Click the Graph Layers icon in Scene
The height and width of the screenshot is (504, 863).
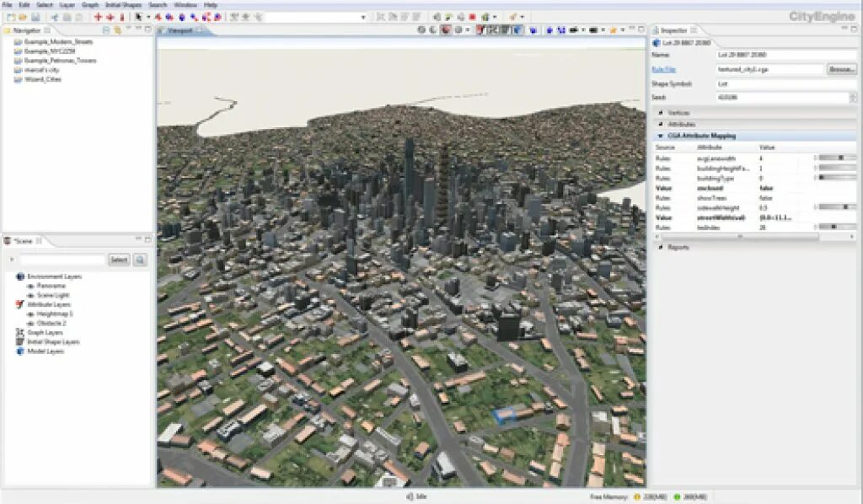pyautogui.click(x=20, y=332)
